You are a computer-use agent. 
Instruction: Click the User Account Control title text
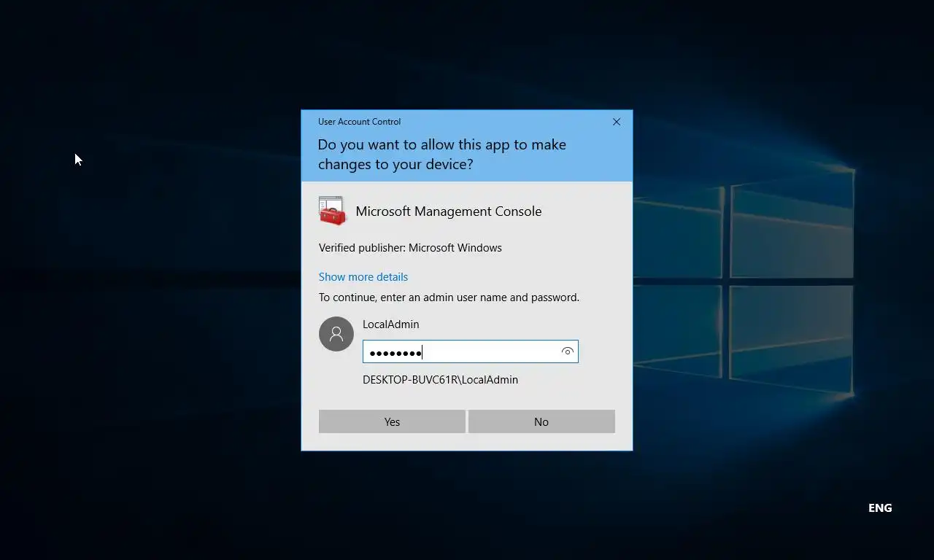359,122
